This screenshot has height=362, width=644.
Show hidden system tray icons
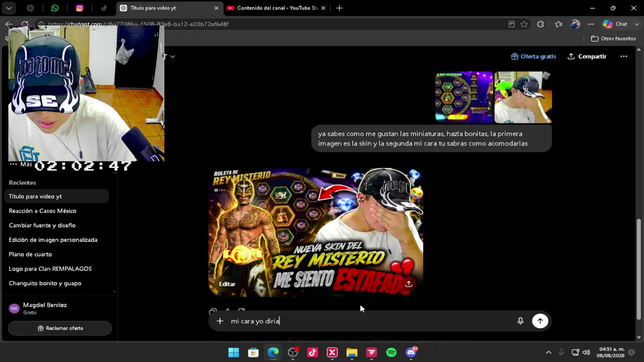pos(548,352)
